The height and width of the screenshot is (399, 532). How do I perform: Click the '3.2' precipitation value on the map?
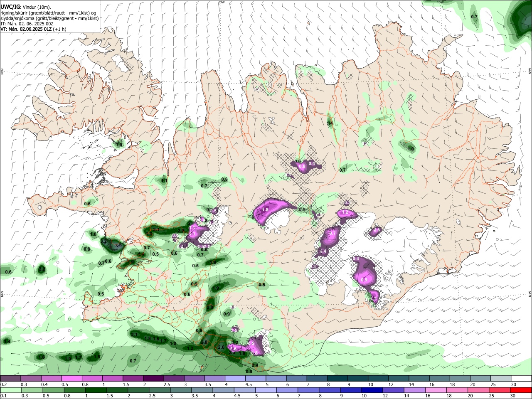click(x=104, y=241)
